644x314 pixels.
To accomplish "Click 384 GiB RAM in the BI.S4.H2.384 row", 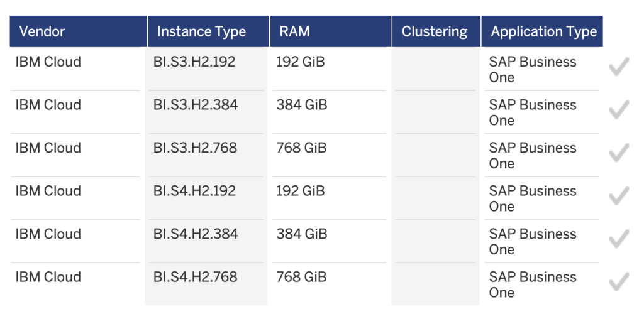I will (302, 234).
